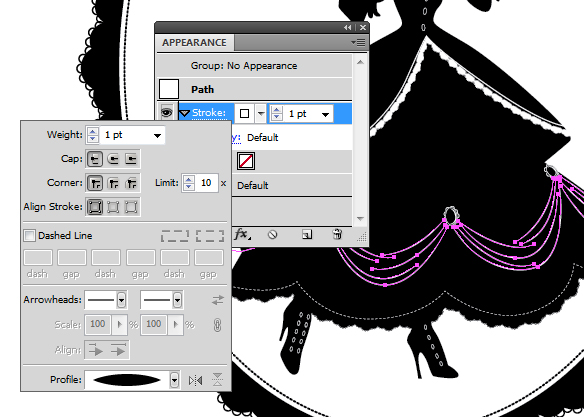The width and height of the screenshot is (584, 417).
Task: Open Add New Effect fx button
Action: 242,235
